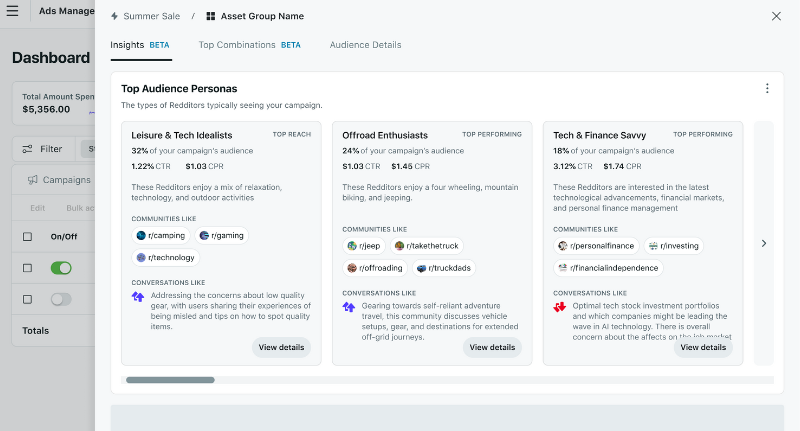
Task: Click the Asset Group grid icon
Action: click(210, 17)
